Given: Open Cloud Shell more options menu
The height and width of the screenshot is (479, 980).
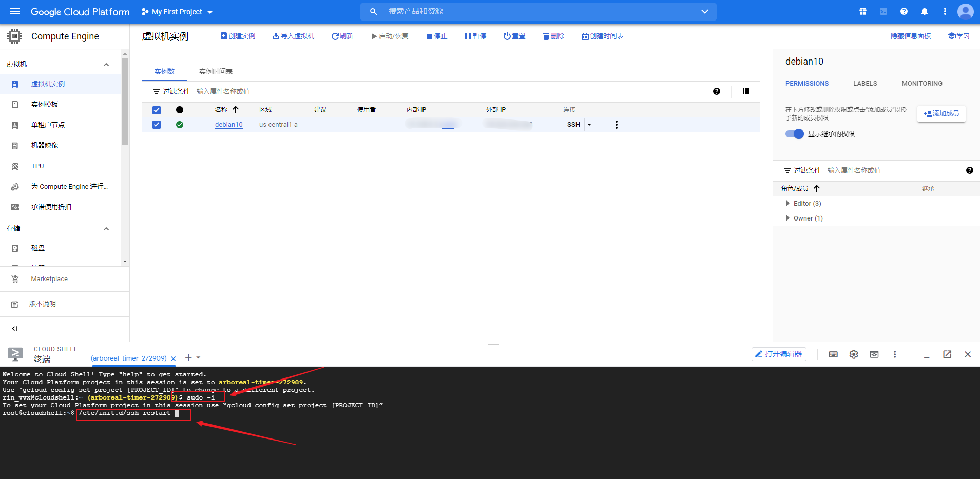Looking at the screenshot, I should tap(895, 354).
